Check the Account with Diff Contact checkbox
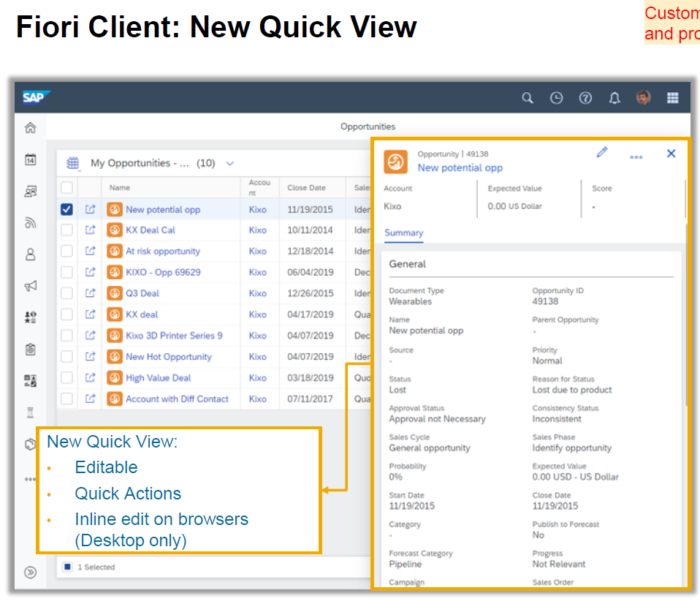 pyautogui.click(x=67, y=399)
